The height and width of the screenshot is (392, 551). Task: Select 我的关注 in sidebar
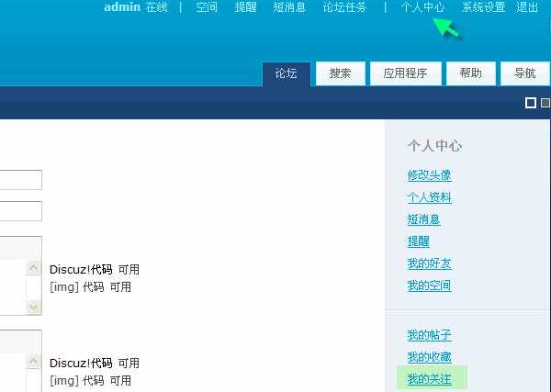pos(429,379)
